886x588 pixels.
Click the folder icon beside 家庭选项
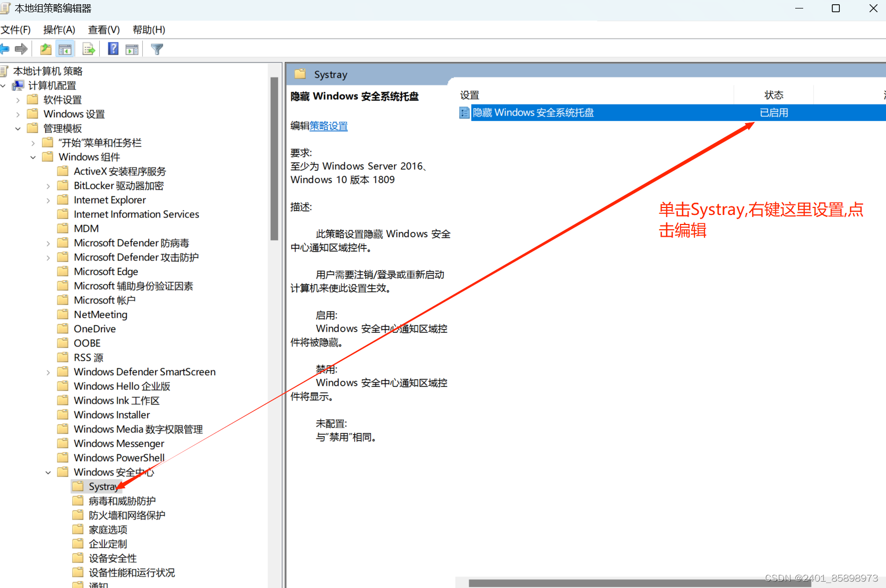click(x=78, y=529)
